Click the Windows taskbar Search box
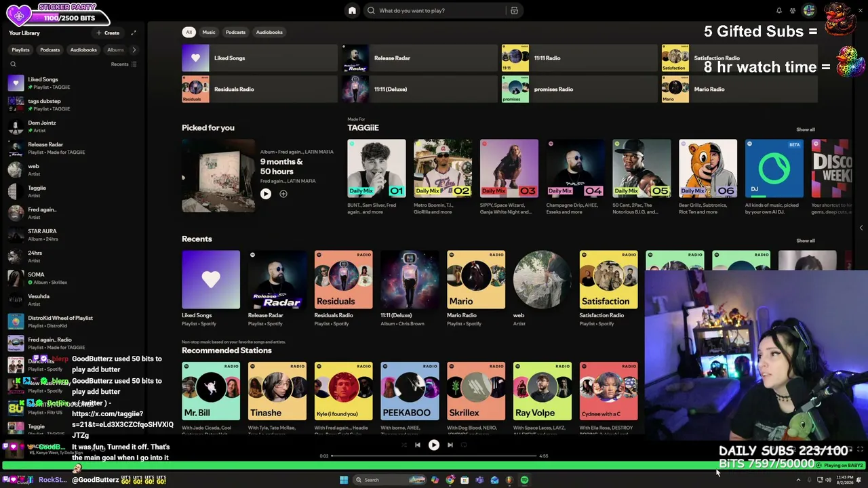This screenshot has width=868, height=488. tap(389, 480)
